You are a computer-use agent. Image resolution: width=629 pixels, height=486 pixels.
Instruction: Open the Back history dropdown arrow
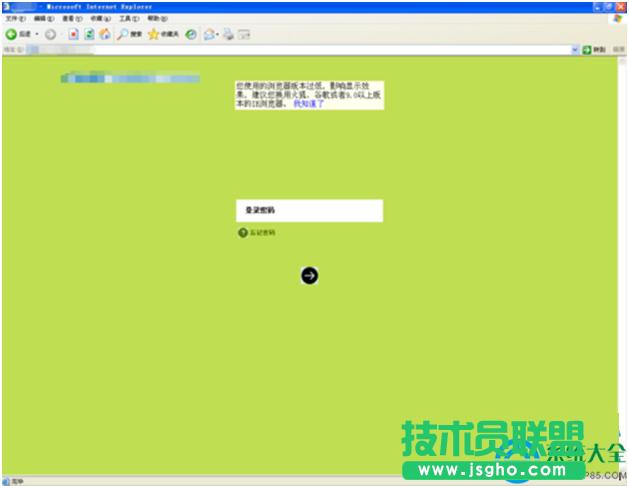coord(37,34)
